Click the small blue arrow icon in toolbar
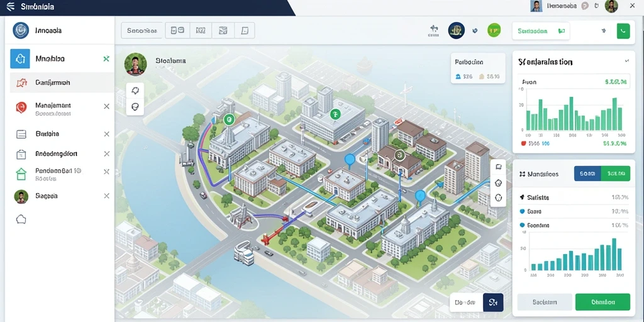 coord(475,30)
